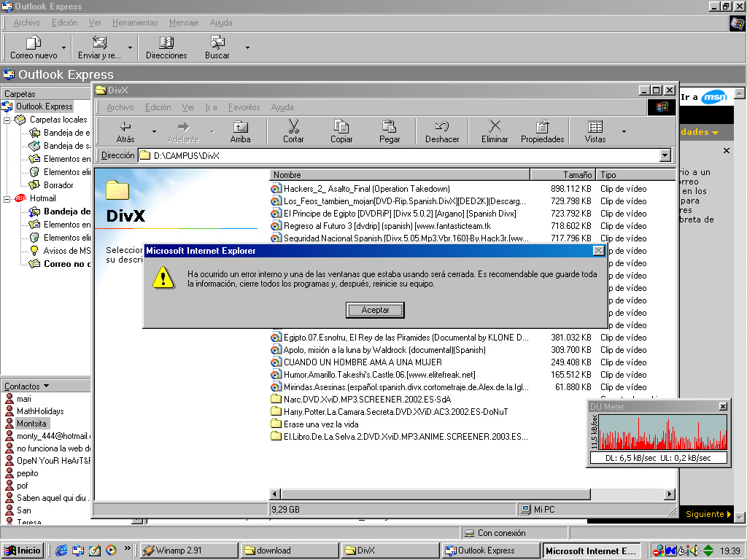The height and width of the screenshot is (560, 747).
Task: Click Outlook Express quick launch icon
Action: pyautogui.click(x=78, y=551)
